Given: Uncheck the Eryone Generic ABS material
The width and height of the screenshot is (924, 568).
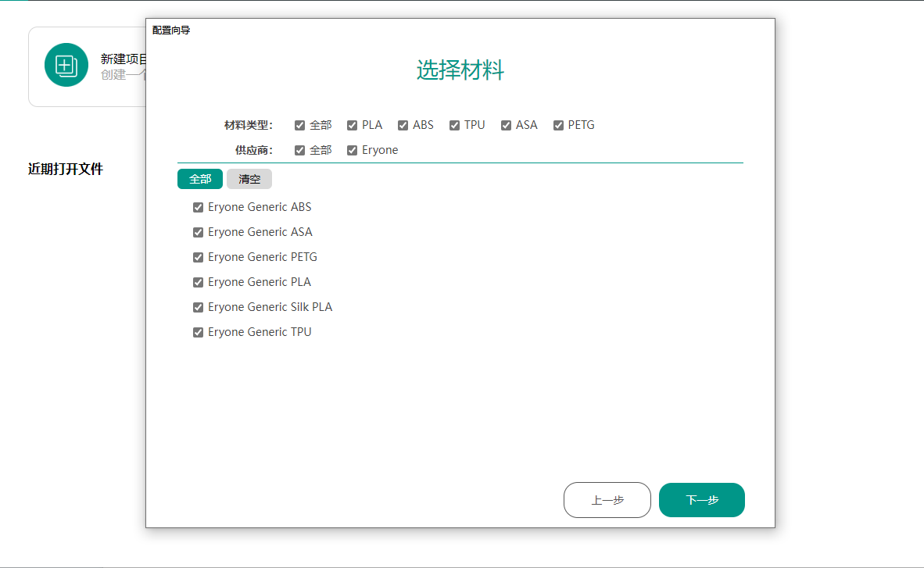Looking at the screenshot, I should 198,207.
